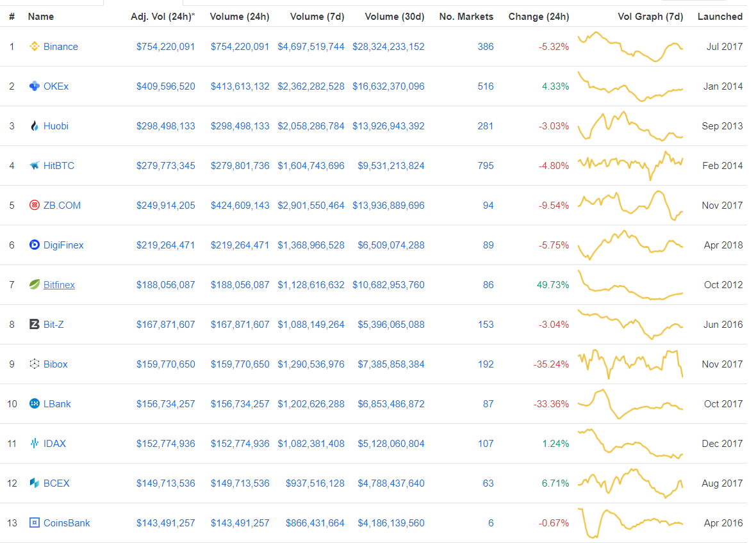This screenshot has height=543, width=756.
Task: Sort by No. Markets column header
Action: (466, 17)
